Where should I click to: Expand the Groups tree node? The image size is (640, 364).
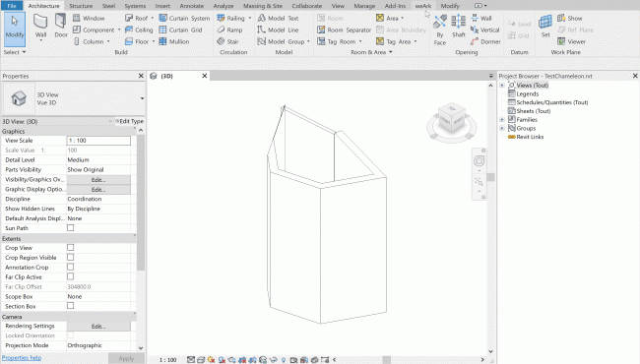pos(502,128)
